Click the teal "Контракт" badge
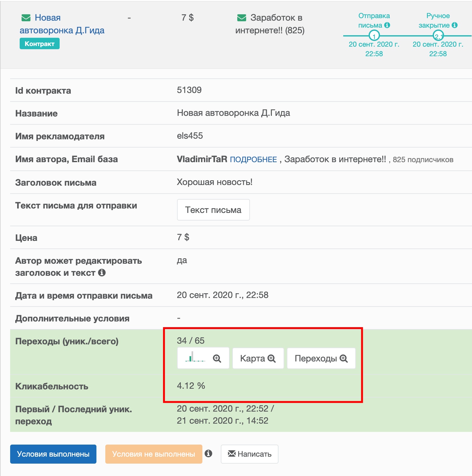Image resolution: width=472 pixels, height=476 pixels. point(40,44)
